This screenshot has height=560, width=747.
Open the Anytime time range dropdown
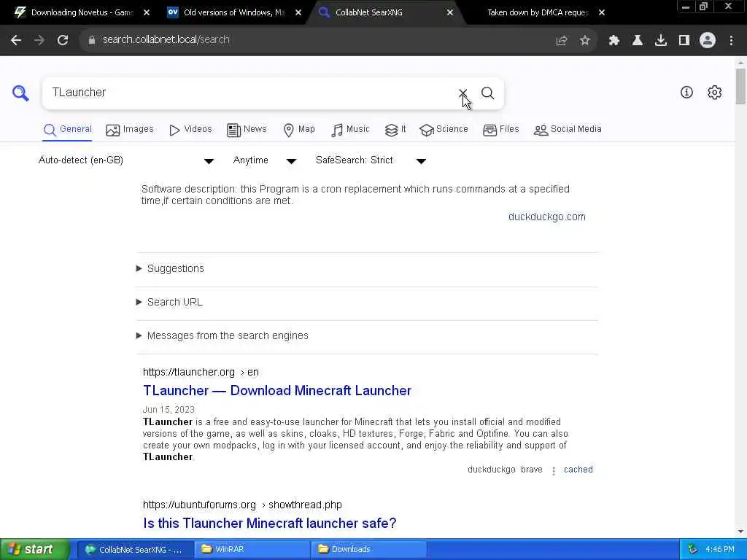[265, 160]
